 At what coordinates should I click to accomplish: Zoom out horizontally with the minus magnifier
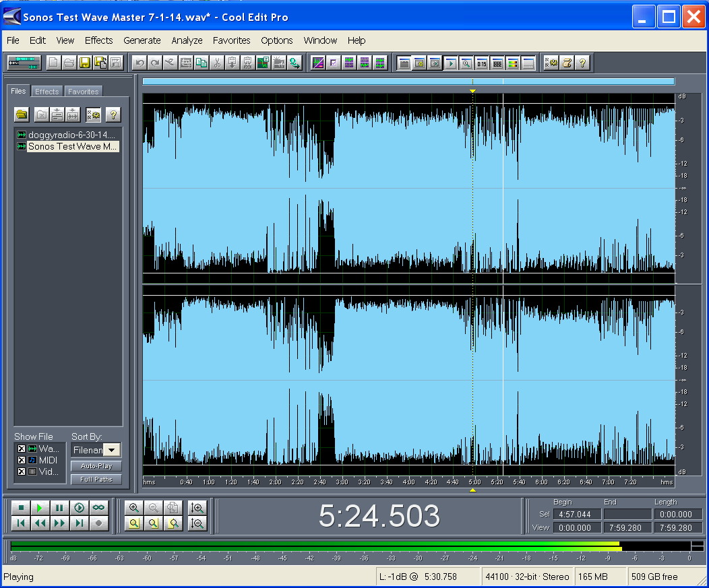coord(154,508)
